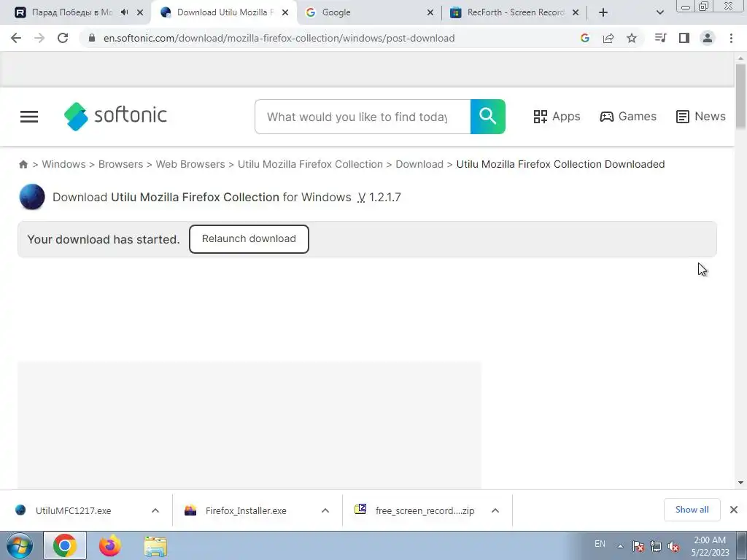Select the Download Utilu Mozilla tab

pyautogui.click(x=225, y=12)
